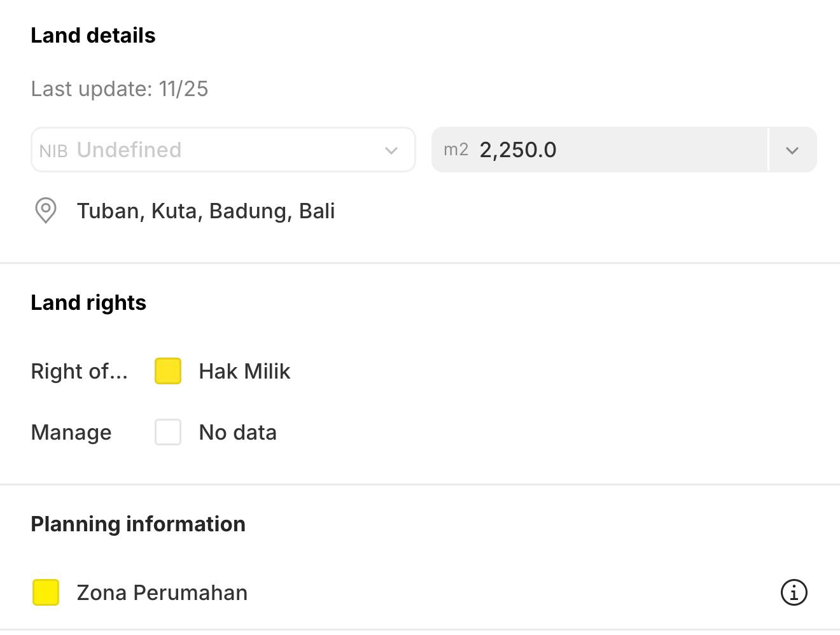Click the yellow Hak Milik swatch
The width and height of the screenshot is (840, 635).
(x=168, y=371)
